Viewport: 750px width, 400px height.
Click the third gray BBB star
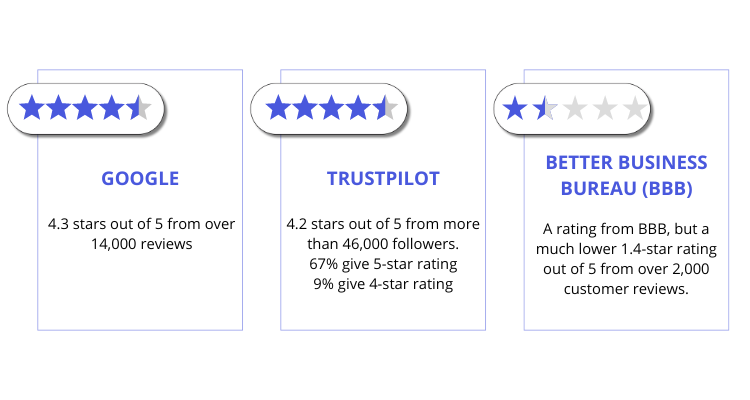[575, 108]
